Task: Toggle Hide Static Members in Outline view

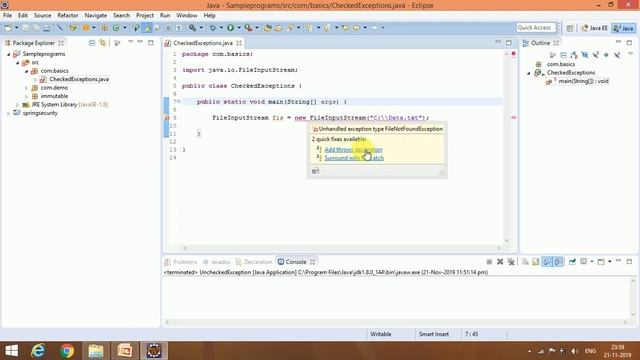Action: 596,54
